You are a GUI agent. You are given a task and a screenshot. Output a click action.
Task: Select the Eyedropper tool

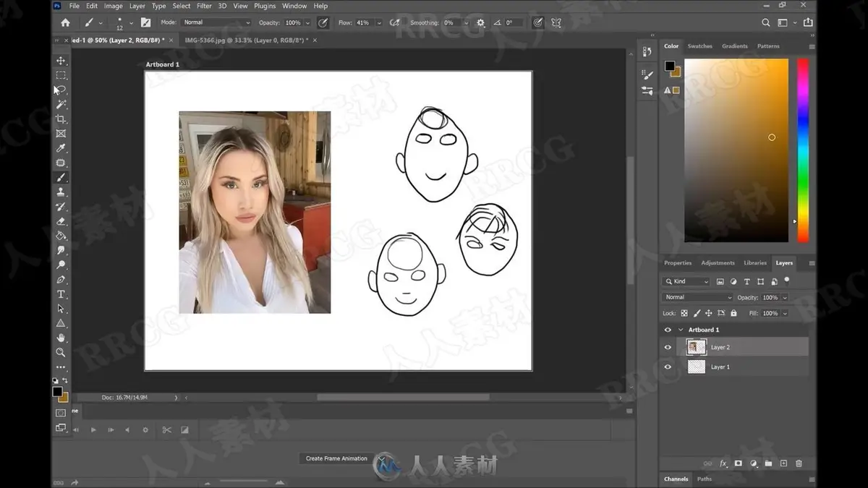(x=61, y=148)
